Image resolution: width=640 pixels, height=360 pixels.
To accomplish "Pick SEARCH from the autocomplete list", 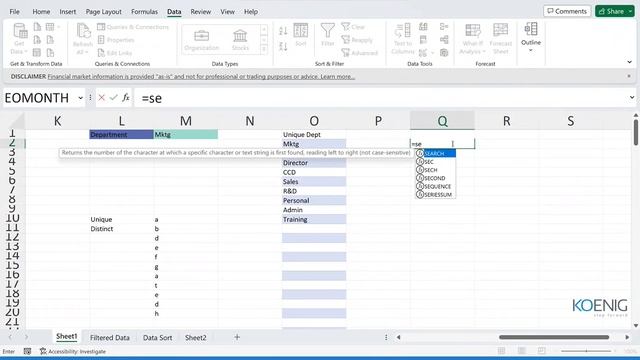I will [x=436, y=153].
